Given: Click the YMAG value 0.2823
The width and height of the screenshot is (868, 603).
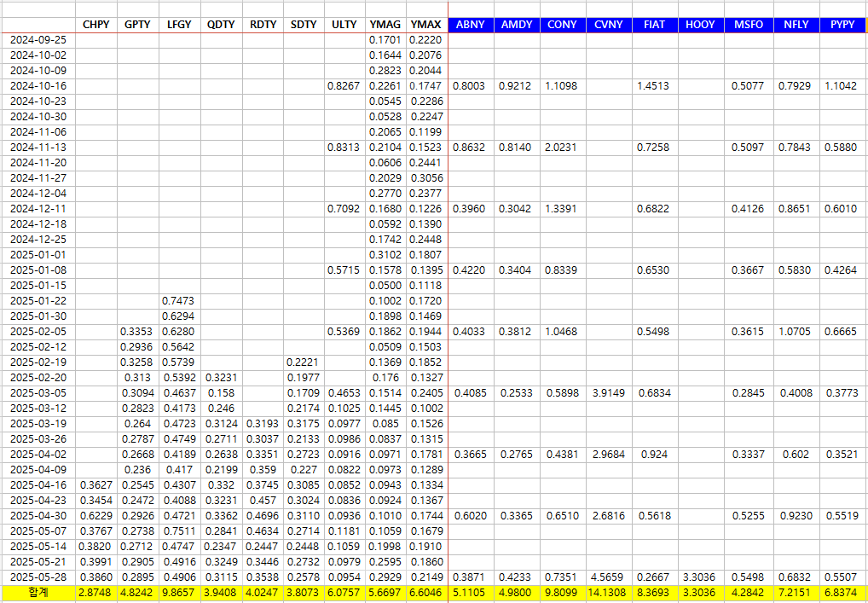Looking at the screenshot, I should (x=385, y=70).
